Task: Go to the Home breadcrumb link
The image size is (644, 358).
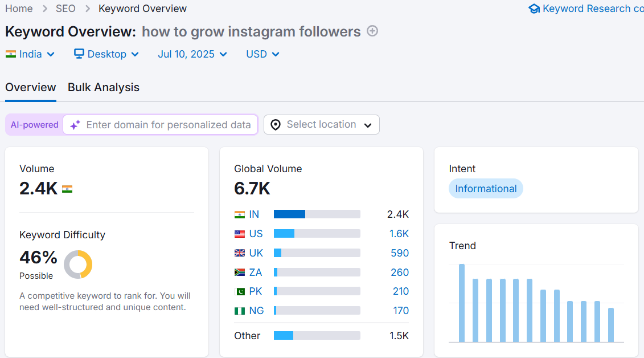Action: (19, 9)
